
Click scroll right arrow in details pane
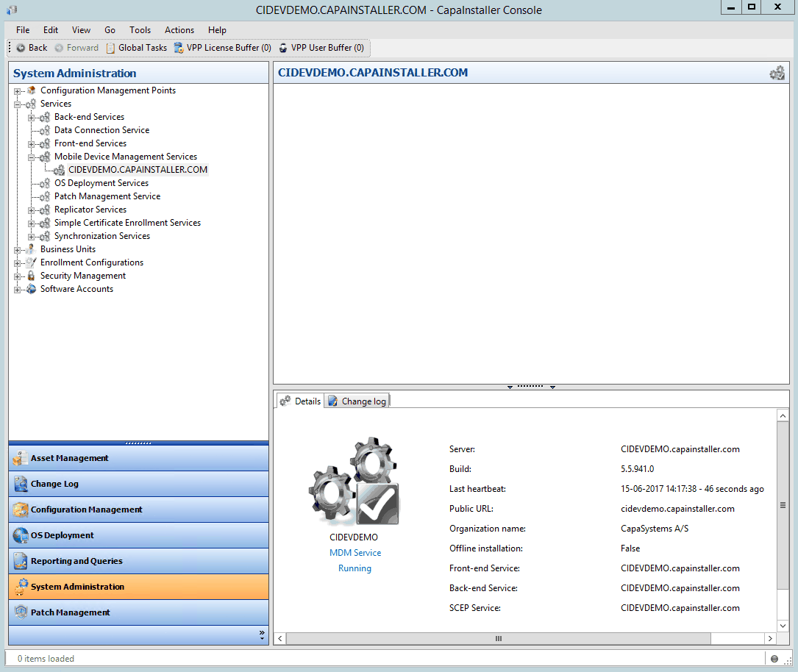770,638
